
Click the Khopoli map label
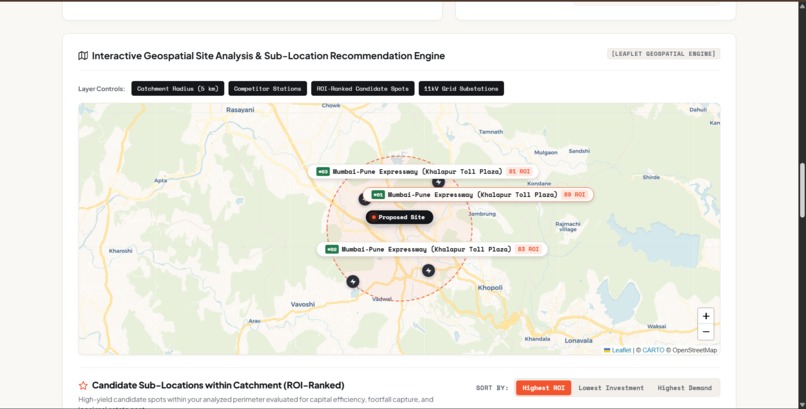(x=490, y=288)
